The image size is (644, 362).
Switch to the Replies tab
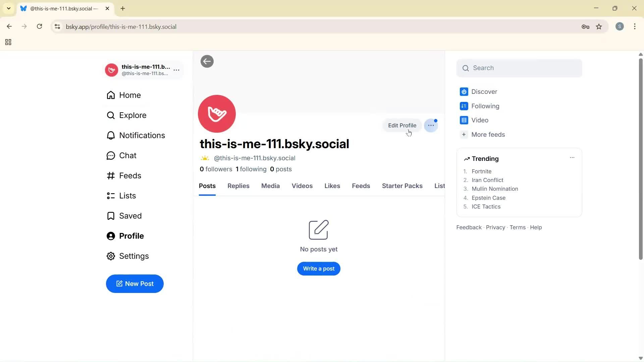[238, 186]
